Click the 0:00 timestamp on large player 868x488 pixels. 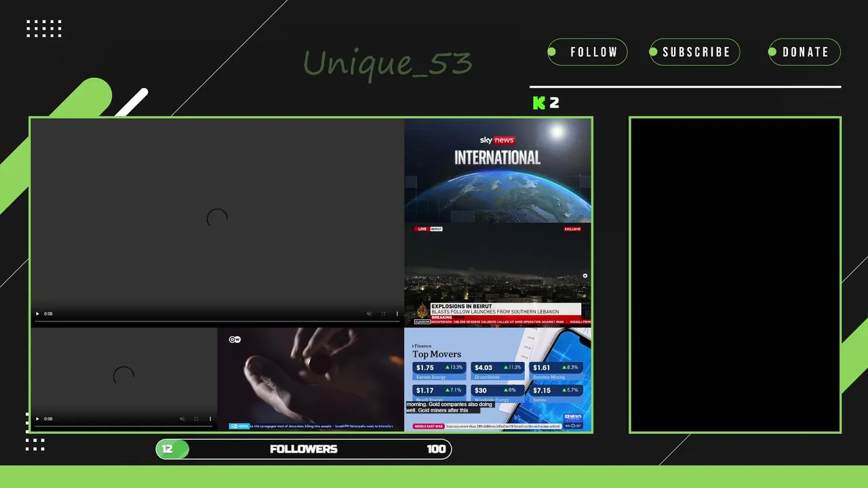(48, 314)
